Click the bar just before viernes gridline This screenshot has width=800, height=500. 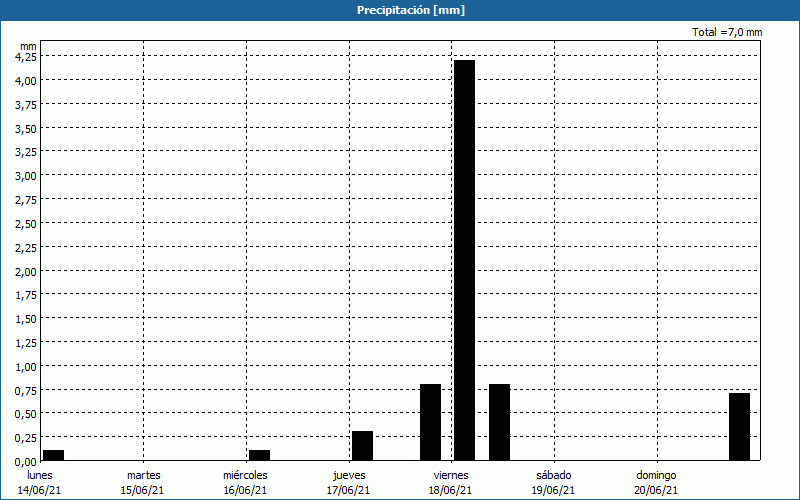[430, 422]
